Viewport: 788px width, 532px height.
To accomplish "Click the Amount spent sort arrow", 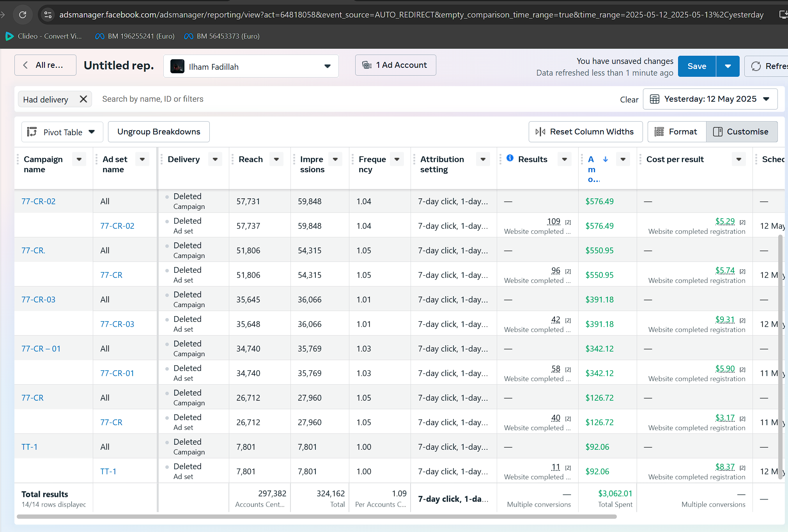I will 606,159.
